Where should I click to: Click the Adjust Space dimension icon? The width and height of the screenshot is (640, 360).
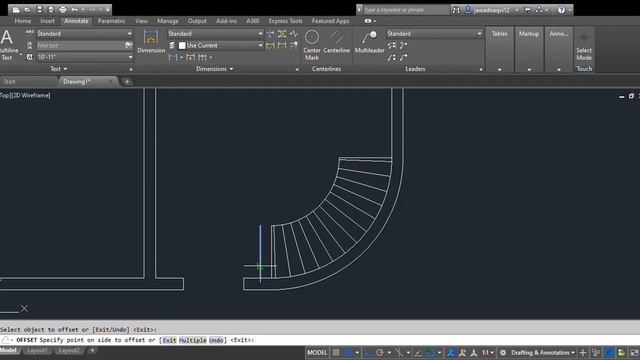pyautogui.click(x=282, y=33)
